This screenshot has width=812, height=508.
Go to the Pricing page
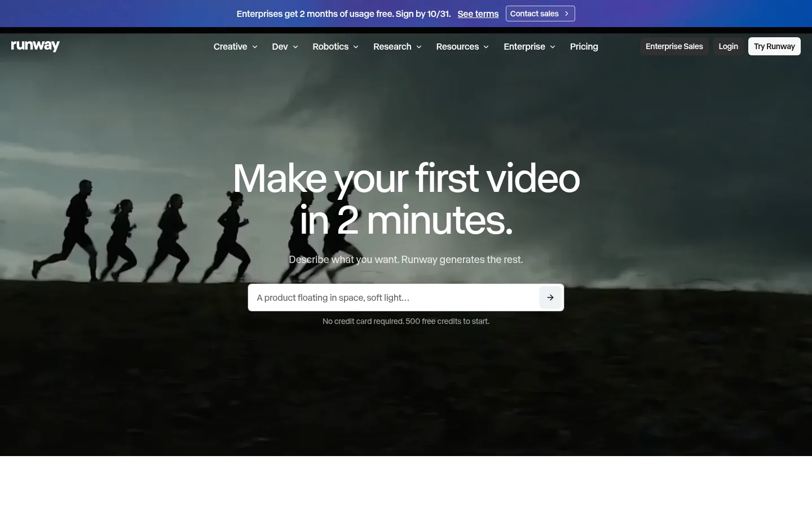click(584, 46)
